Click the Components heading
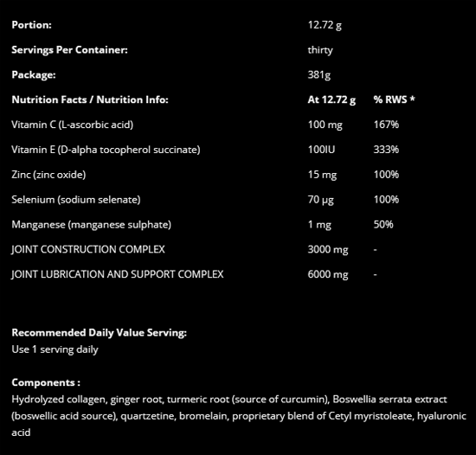476x455 pixels. 46,383
